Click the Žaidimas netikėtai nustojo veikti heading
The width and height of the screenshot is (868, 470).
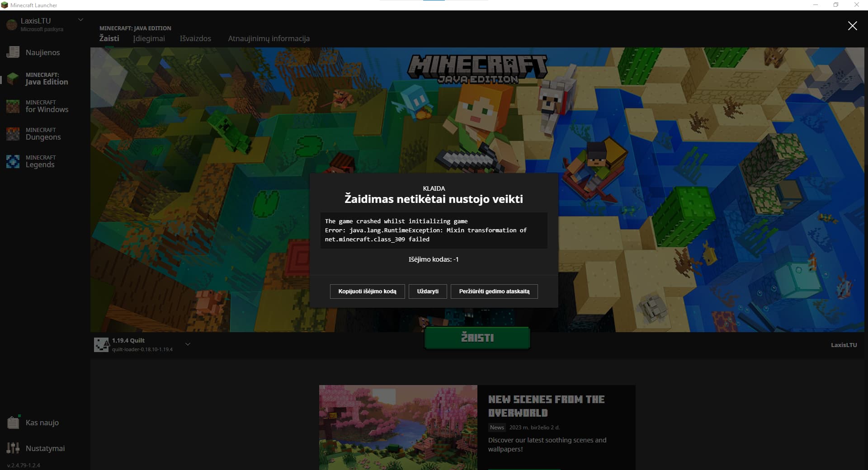click(x=434, y=199)
